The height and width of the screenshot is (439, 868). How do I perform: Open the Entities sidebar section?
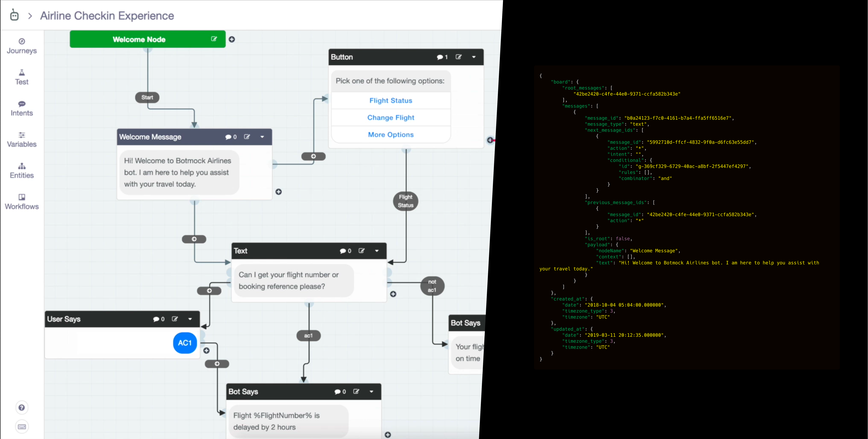[22, 171]
